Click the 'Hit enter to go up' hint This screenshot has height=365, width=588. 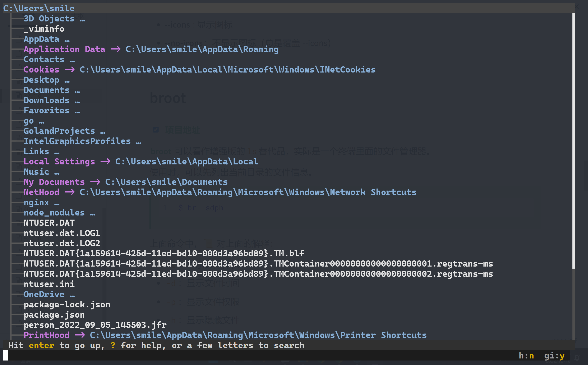(x=156, y=345)
